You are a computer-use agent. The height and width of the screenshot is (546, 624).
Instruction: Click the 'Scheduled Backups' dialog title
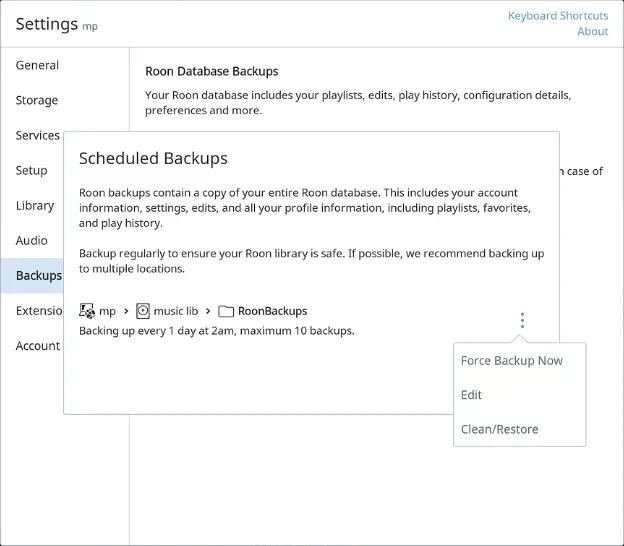[x=153, y=158]
